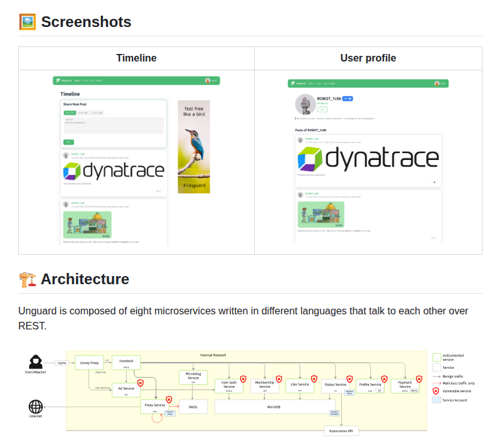
Task: Click the MariaDB box in the diagram
Action: click(274, 407)
